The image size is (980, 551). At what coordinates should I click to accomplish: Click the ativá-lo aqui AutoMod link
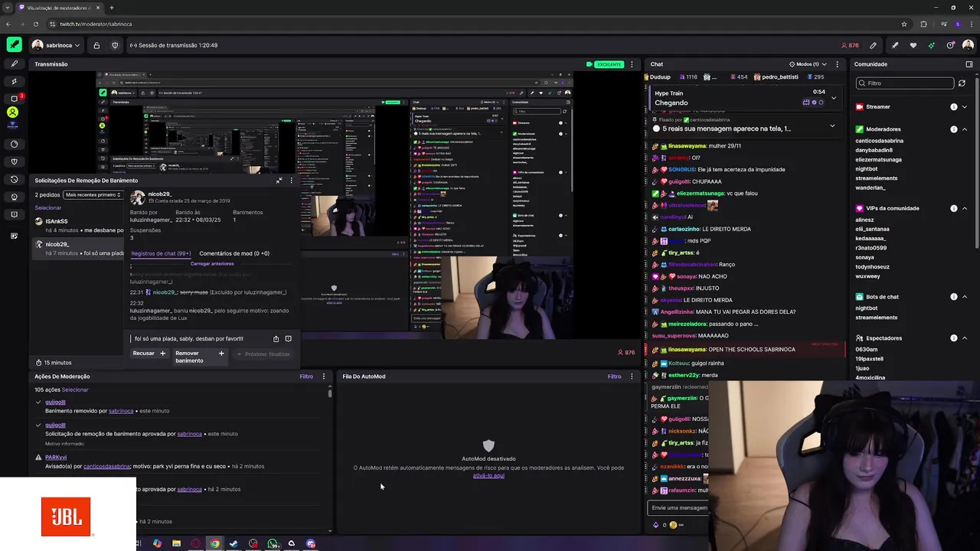click(x=488, y=476)
